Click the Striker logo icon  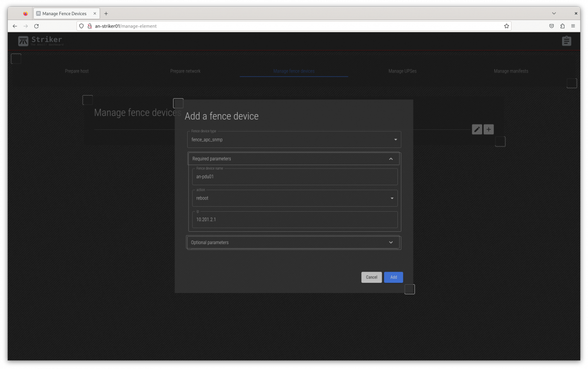pos(23,41)
